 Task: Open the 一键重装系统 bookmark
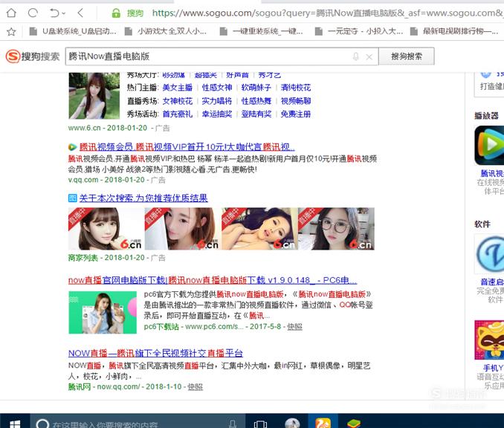click(x=262, y=31)
